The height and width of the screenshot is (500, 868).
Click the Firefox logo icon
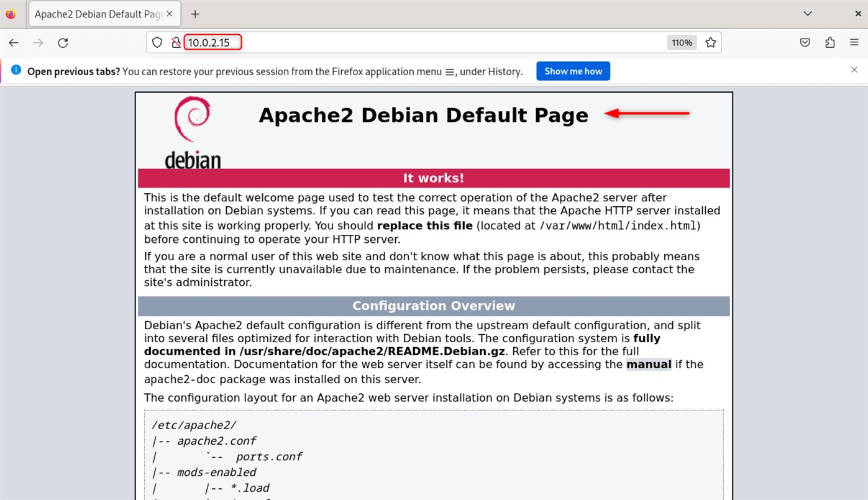coord(11,14)
